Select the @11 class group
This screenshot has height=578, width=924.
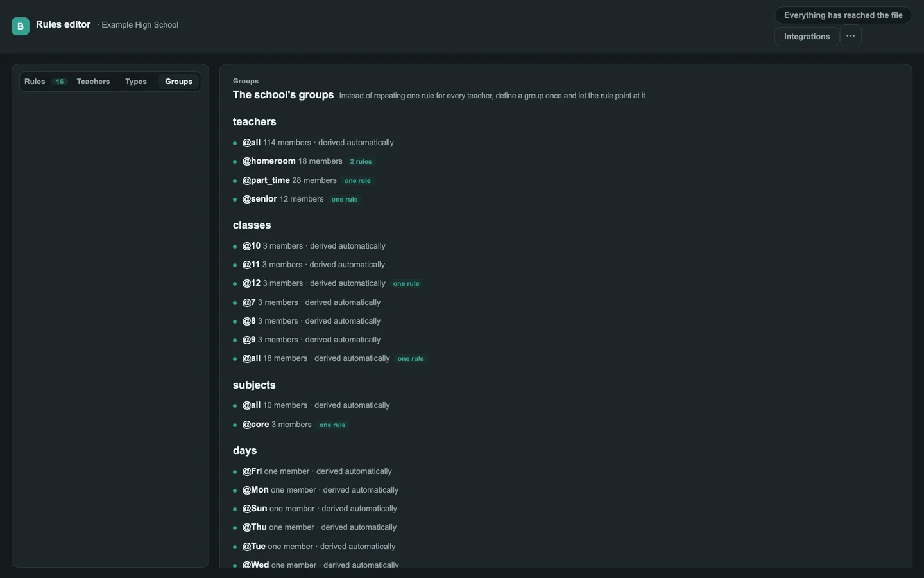point(251,265)
